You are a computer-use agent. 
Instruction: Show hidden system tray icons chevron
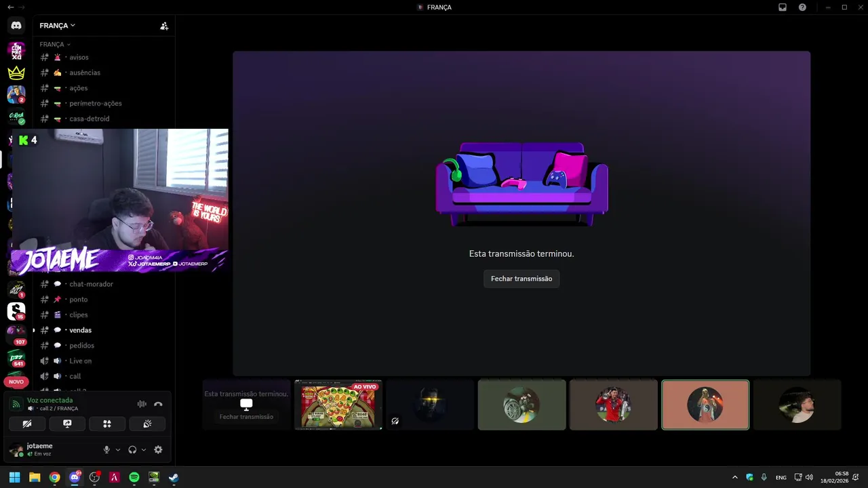[x=734, y=477]
